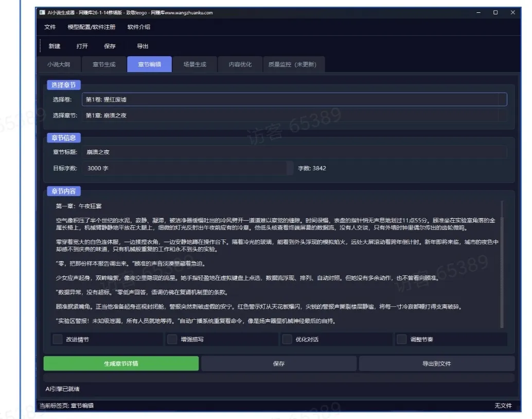Click the 导出到文件 button
Image resolution: width=532 pixels, height=419 pixels.
tap(437, 363)
